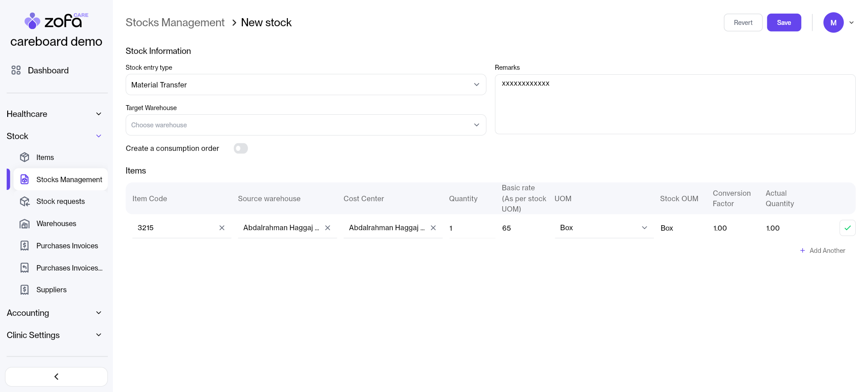Screen dimensions: 868x392
Task: Click the Revert button
Action: [x=743, y=23]
